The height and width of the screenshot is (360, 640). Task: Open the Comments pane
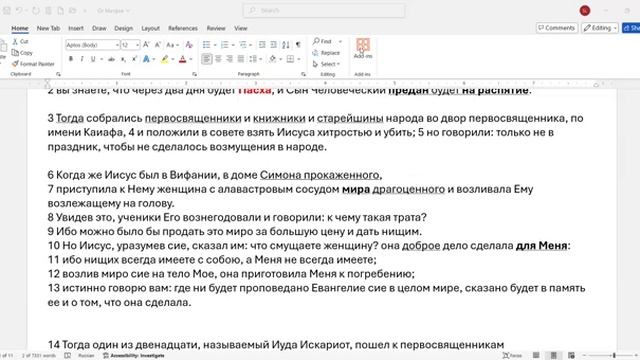click(557, 28)
